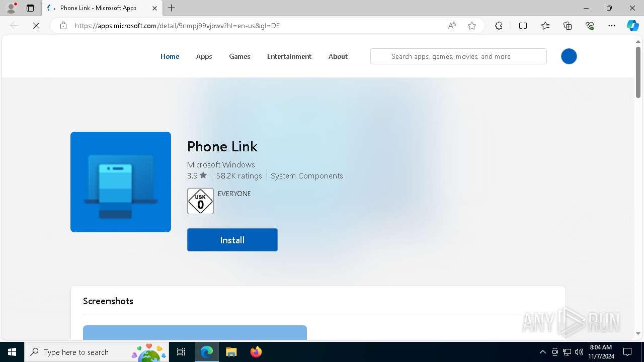Image resolution: width=644 pixels, height=362 pixels.
Task: Open the Games menu item
Action: (239, 56)
